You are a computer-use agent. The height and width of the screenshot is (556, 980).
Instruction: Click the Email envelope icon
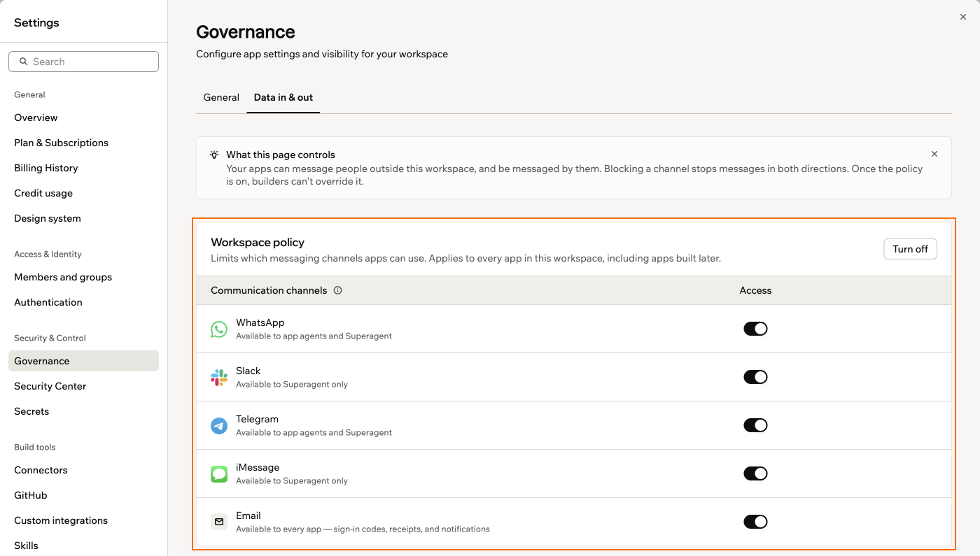219,522
